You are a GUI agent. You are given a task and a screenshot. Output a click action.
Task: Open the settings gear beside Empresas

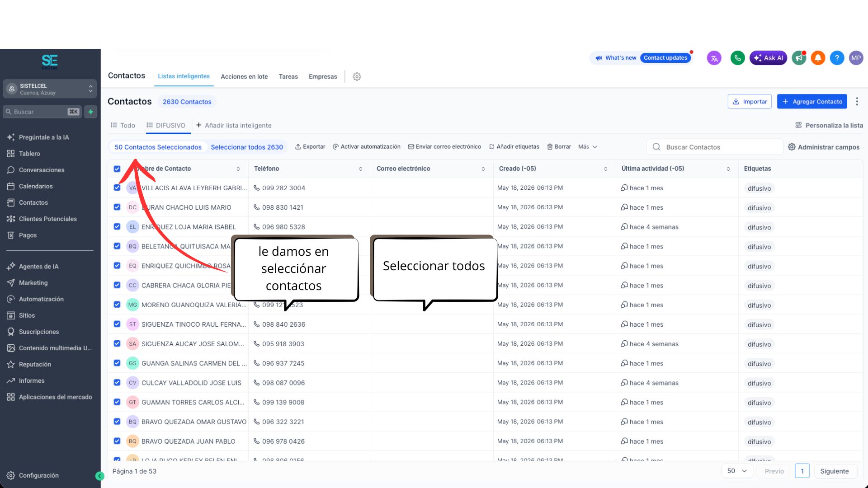(x=357, y=76)
